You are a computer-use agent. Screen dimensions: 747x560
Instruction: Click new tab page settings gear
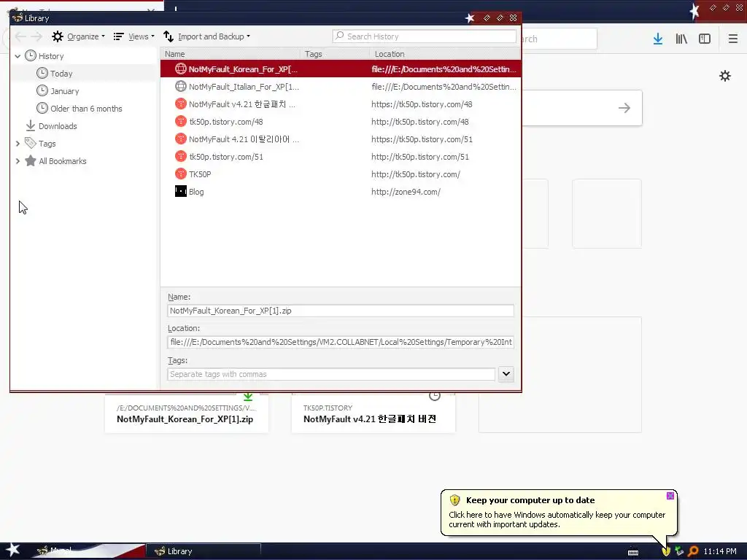725,76
